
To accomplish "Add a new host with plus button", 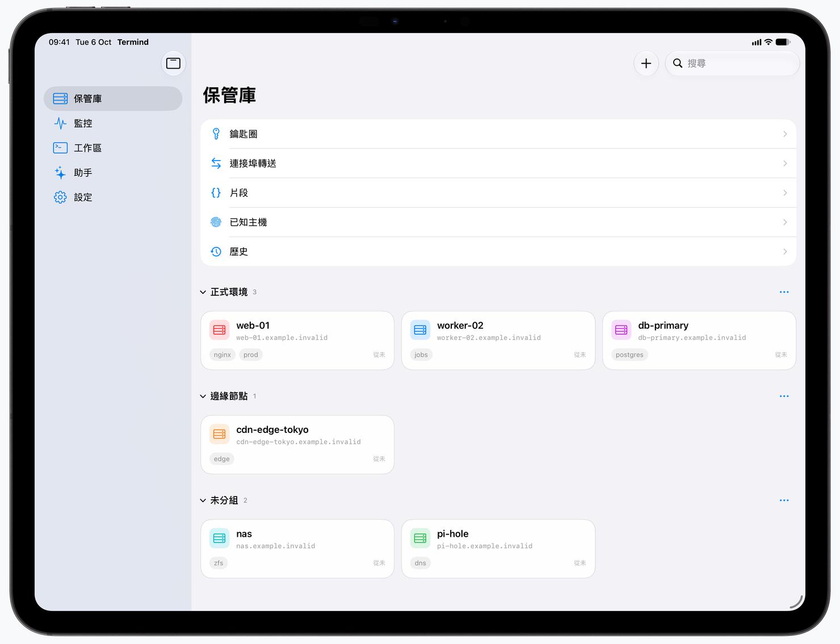I will coord(646,64).
